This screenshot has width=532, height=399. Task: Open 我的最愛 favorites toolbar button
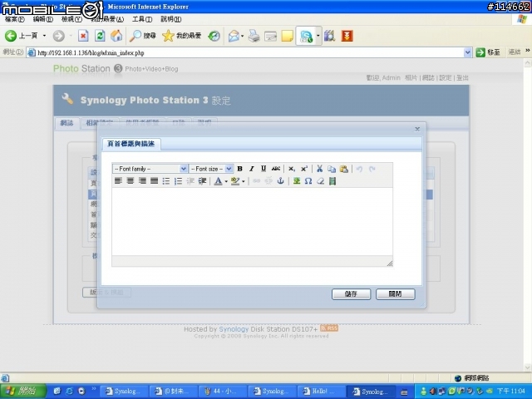[181, 36]
